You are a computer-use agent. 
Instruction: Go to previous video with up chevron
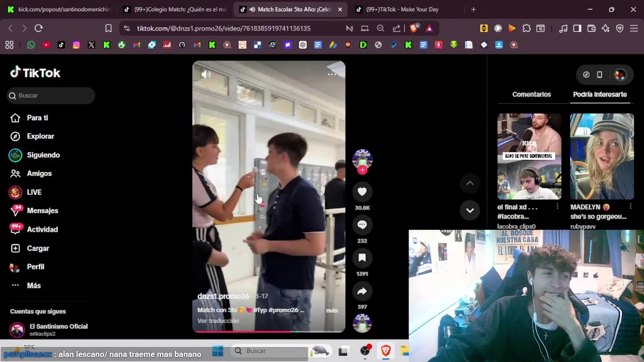pyautogui.click(x=470, y=184)
